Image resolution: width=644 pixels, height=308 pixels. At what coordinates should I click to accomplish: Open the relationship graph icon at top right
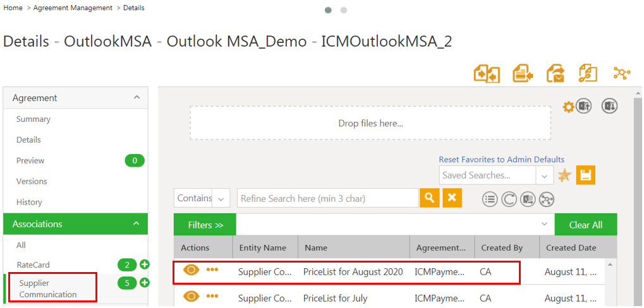click(x=622, y=73)
